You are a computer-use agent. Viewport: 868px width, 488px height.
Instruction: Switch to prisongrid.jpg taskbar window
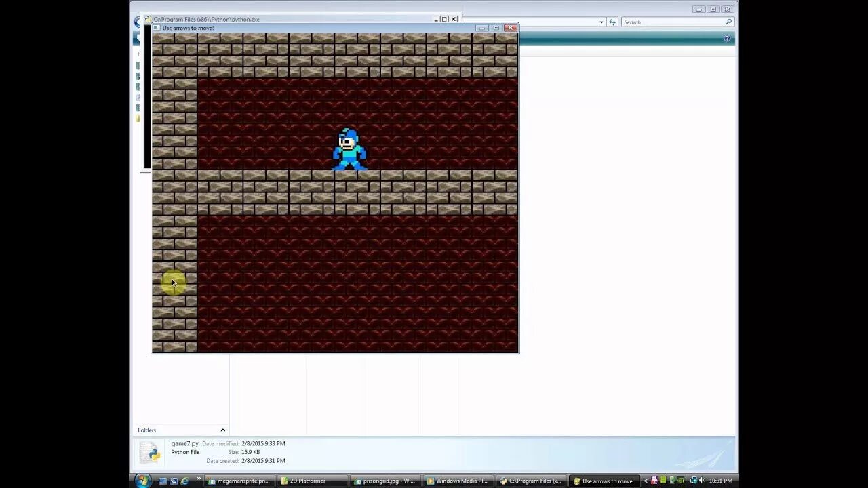[x=387, y=481]
